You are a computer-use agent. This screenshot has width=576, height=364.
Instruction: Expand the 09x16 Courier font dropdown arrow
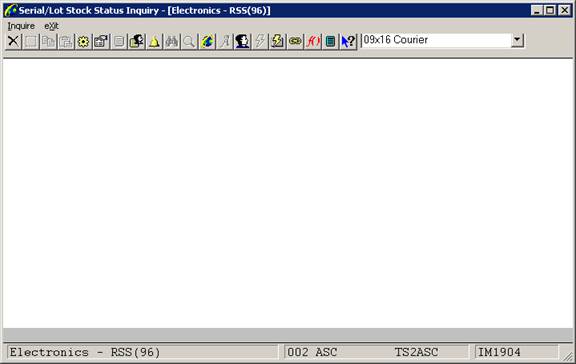click(x=517, y=40)
